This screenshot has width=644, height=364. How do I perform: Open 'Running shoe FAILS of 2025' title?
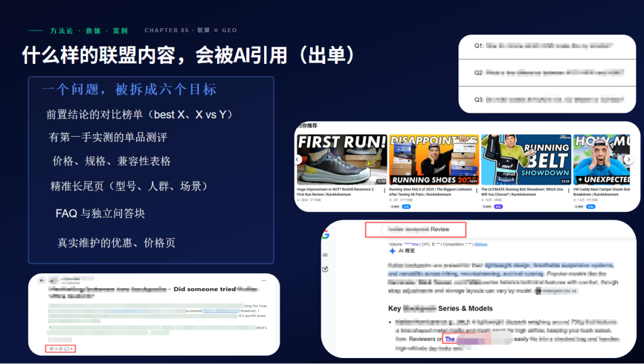[x=431, y=192]
